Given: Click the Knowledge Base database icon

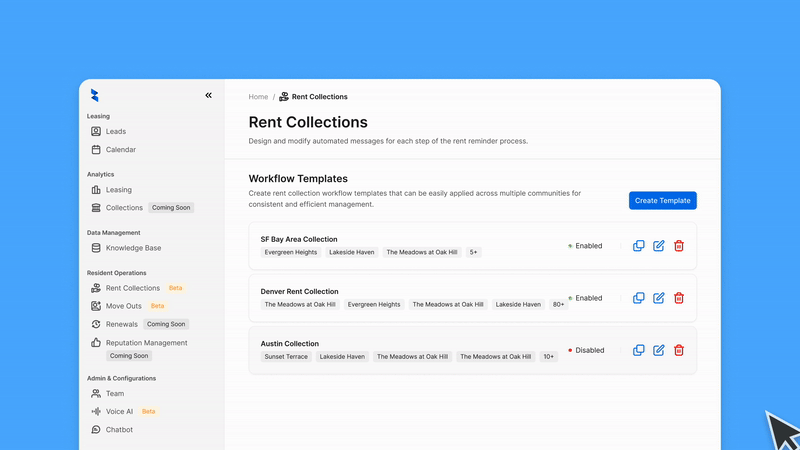Looking at the screenshot, I should tap(96, 248).
